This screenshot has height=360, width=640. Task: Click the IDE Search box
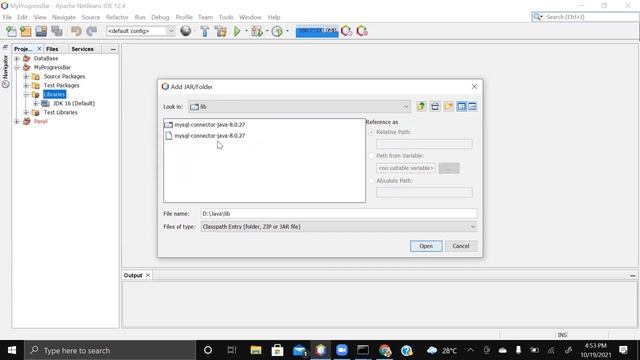pos(585,17)
